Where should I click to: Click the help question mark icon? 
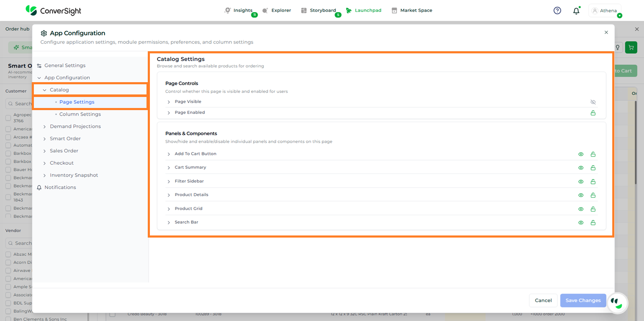point(557,11)
